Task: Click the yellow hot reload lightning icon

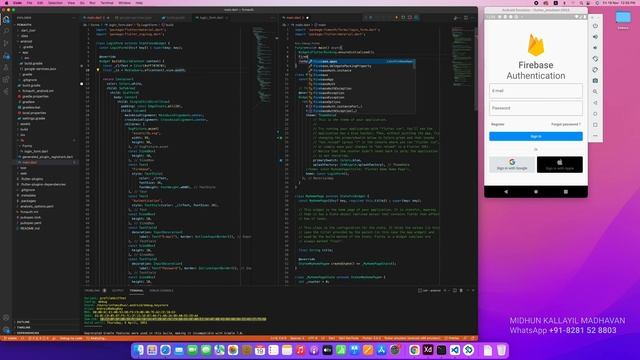Action: point(396,18)
